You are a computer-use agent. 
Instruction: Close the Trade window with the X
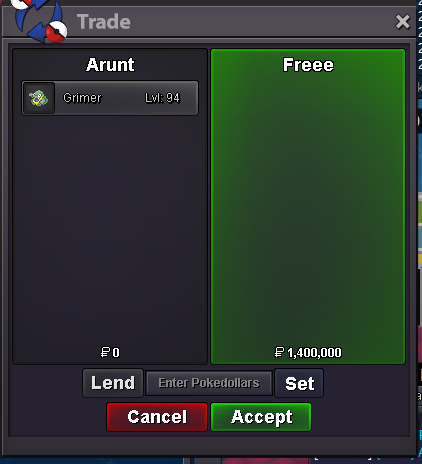pyautogui.click(x=402, y=22)
